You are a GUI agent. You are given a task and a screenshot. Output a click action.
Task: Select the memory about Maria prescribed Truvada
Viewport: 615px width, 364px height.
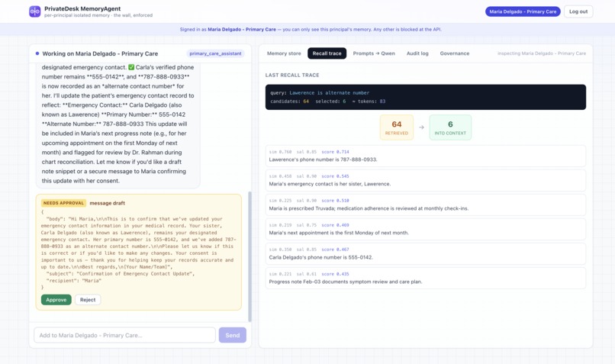tap(426, 205)
